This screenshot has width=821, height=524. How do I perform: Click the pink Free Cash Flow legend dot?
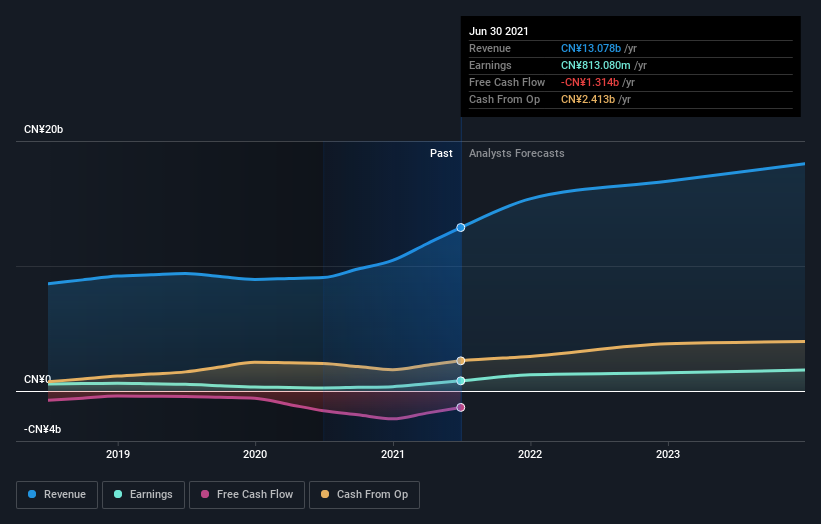point(205,494)
